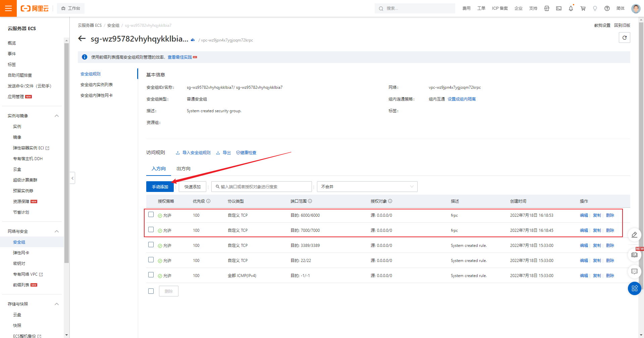Open the 工作台 workbench home
Viewport: 644px width, 338px height.
[x=71, y=8]
